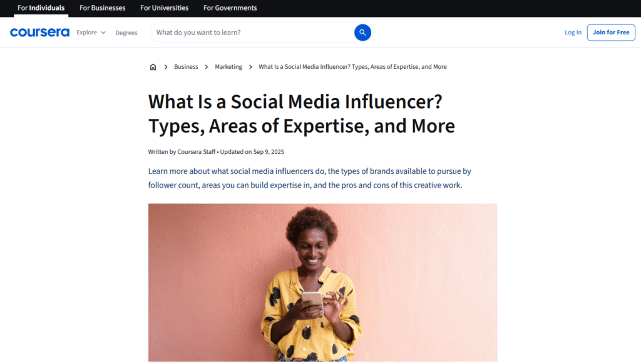The image size is (641, 364).
Task: Select the For Universities tab
Action: coord(164,8)
